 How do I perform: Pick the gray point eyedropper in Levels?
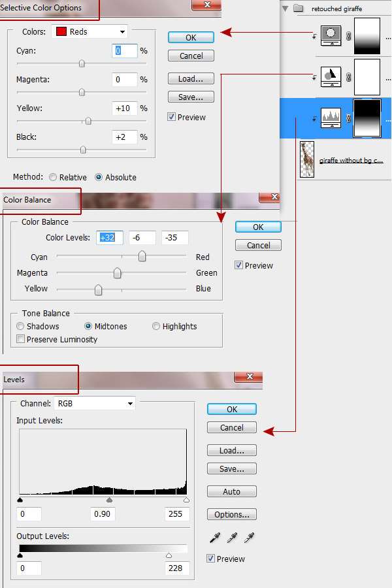pos(232,538)
